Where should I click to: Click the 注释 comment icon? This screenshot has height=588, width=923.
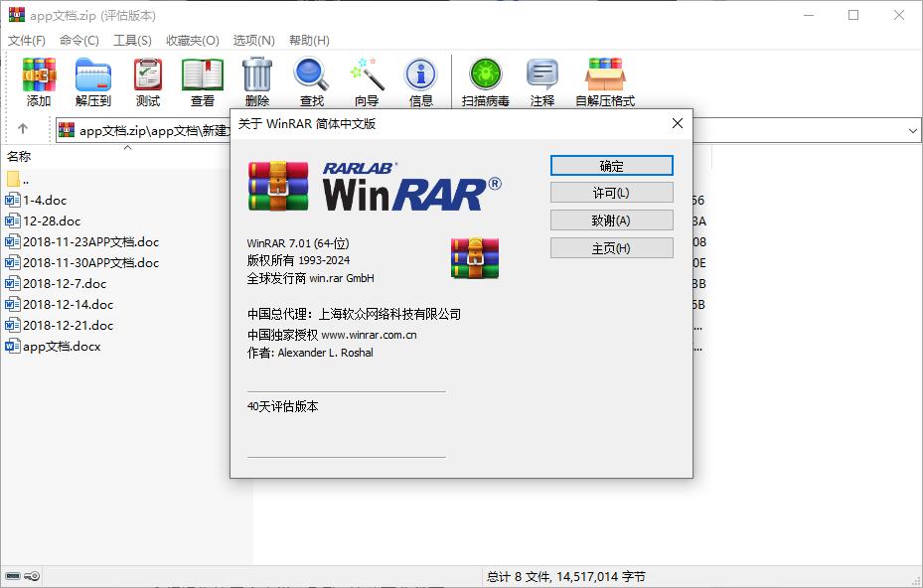click(542, 74)
